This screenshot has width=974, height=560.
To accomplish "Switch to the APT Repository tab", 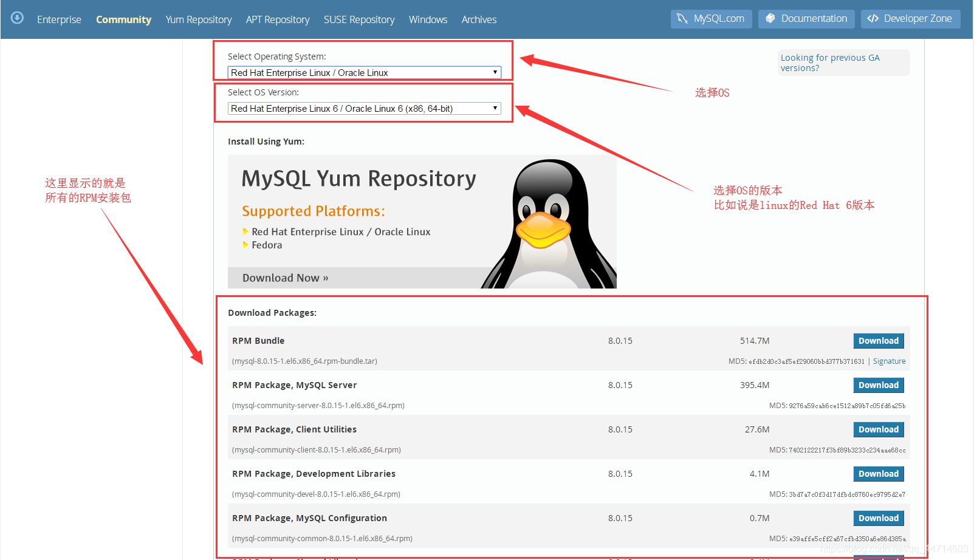I will click(278, 19).
